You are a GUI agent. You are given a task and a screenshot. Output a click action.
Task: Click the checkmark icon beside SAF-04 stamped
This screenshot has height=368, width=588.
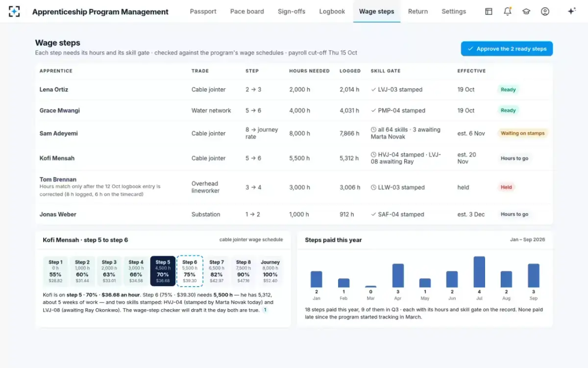point(374,214)
